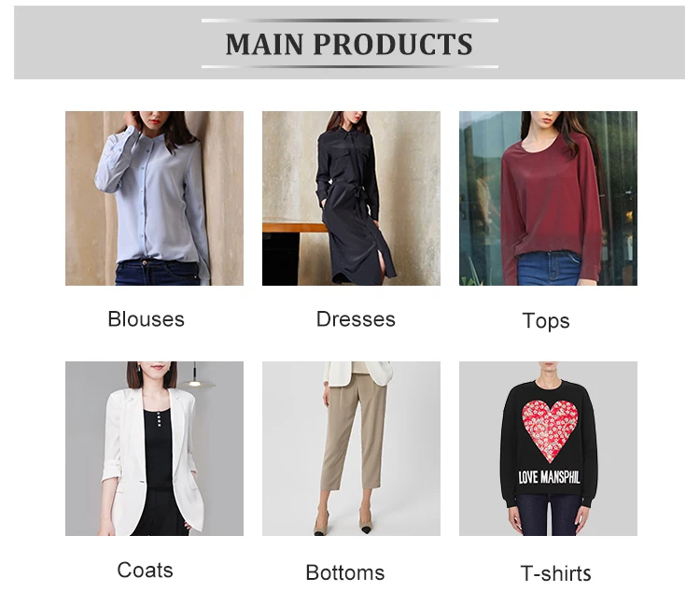Open the heart sweatshirt T-shirts image
700x606 pixels.
[x=548, y=448]
